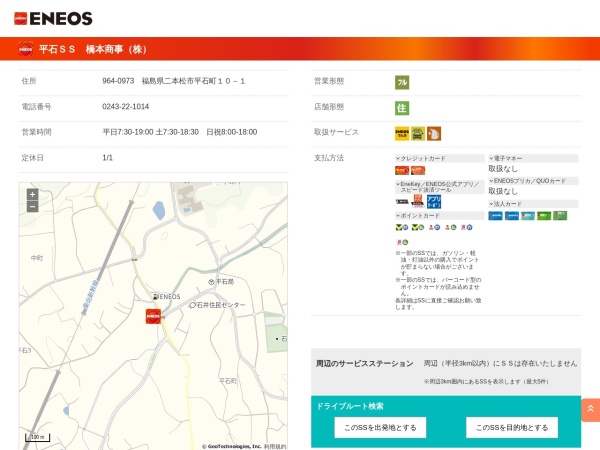Click the 100 m map scale bar
The height and width of the screenshot is (450, 600).
coord(38,437)
